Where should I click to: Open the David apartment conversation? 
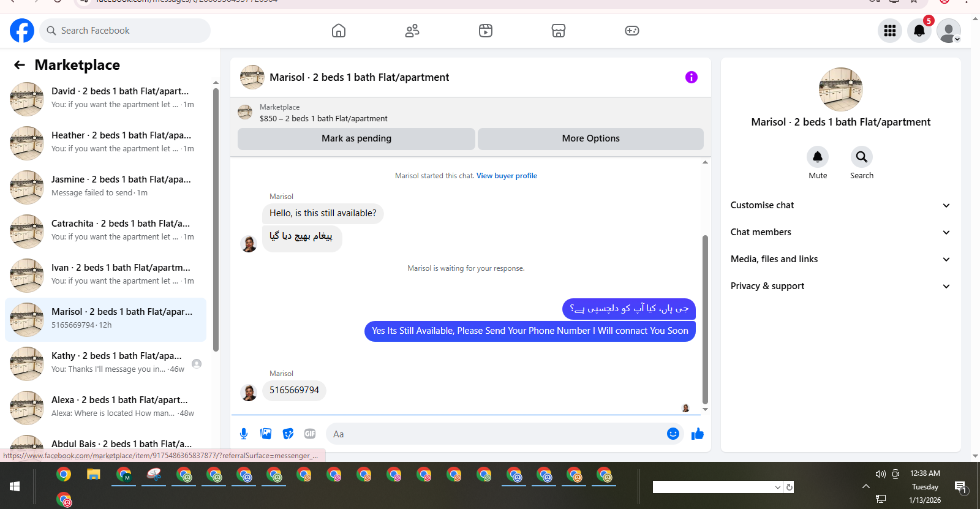[105, 99]
